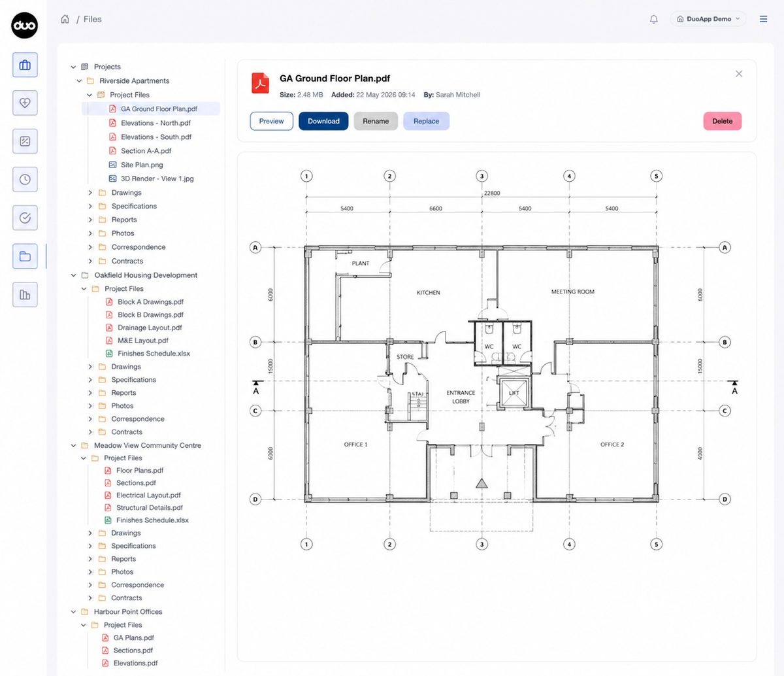The image size is (784, 676).
Task: Open the DuoApp Demo account dropdown
Action: click(709, 19)
